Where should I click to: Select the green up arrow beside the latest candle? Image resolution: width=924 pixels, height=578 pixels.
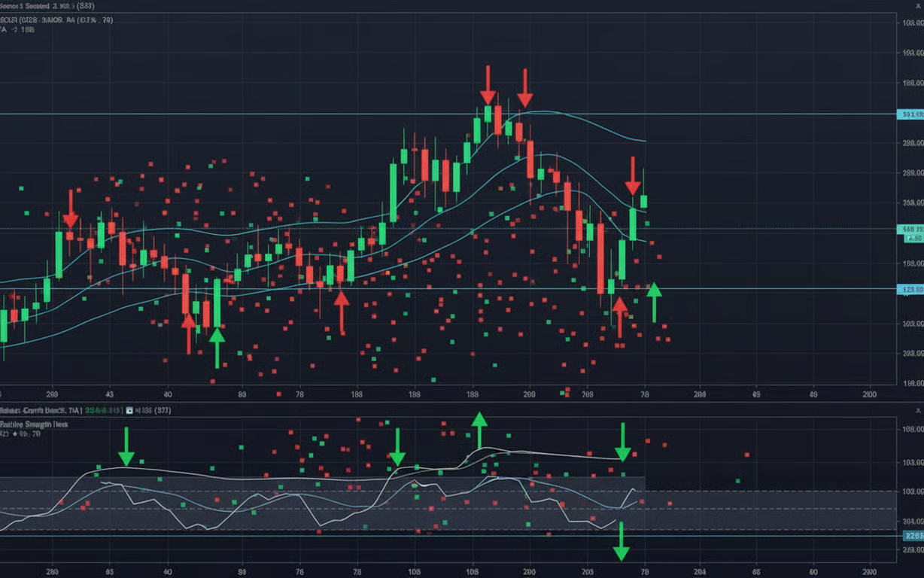click(x=655, y=301)
